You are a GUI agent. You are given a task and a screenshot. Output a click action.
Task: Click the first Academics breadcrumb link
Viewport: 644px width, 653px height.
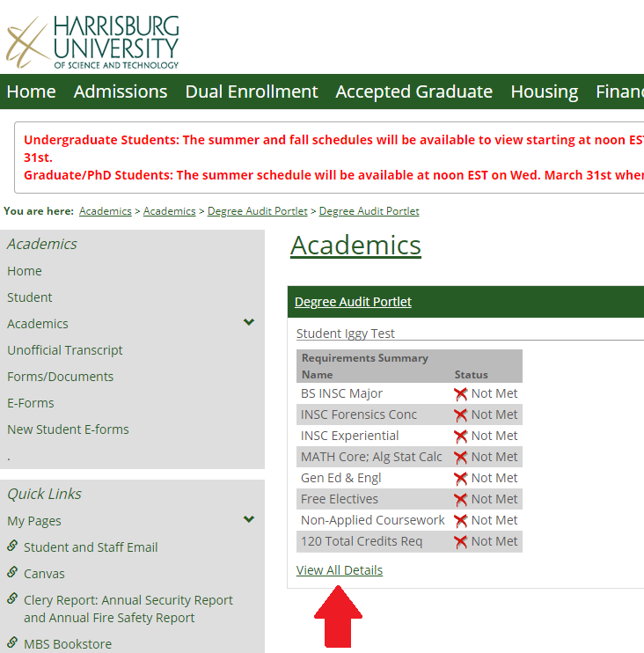point(106,211)
